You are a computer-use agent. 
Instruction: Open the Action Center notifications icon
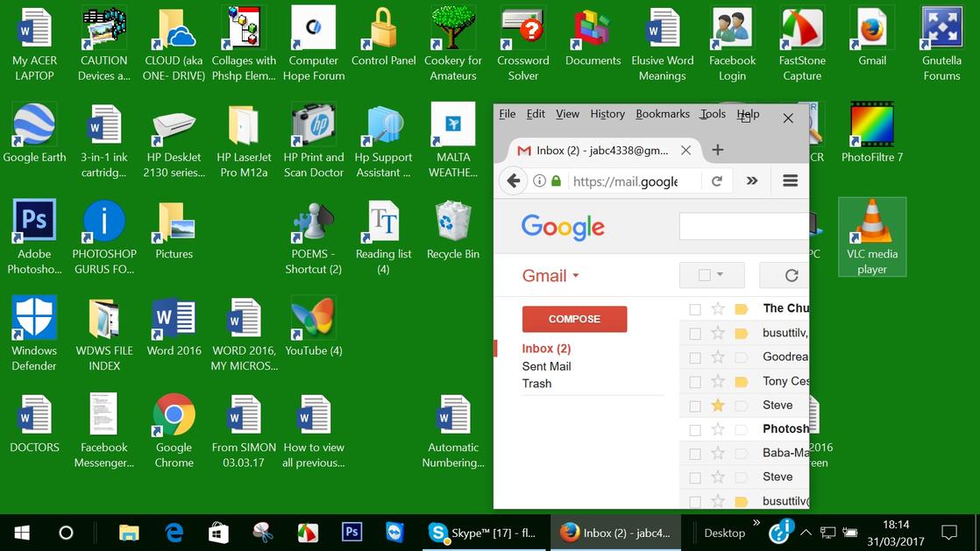[949, 533]
